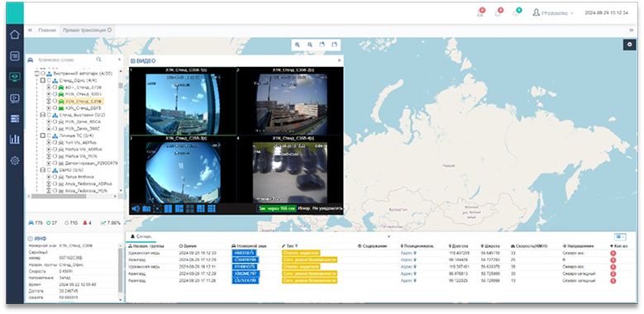Toggle fullscreen video view icon
Screen dimensions: 644x314
pos(157,208)
